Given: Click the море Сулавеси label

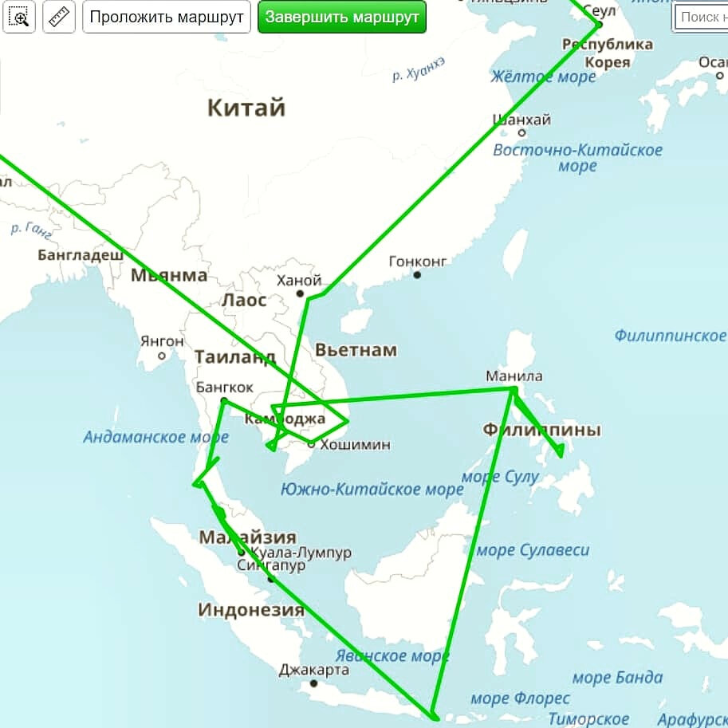Looking at the screenshot, I should (x=533, y=551).
